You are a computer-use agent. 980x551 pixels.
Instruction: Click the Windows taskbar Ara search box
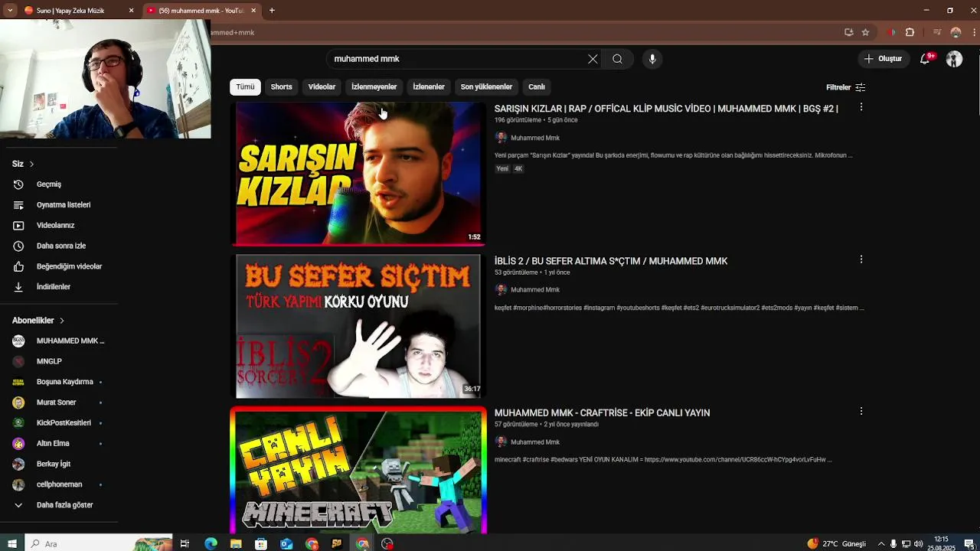[x=98, y=543]
